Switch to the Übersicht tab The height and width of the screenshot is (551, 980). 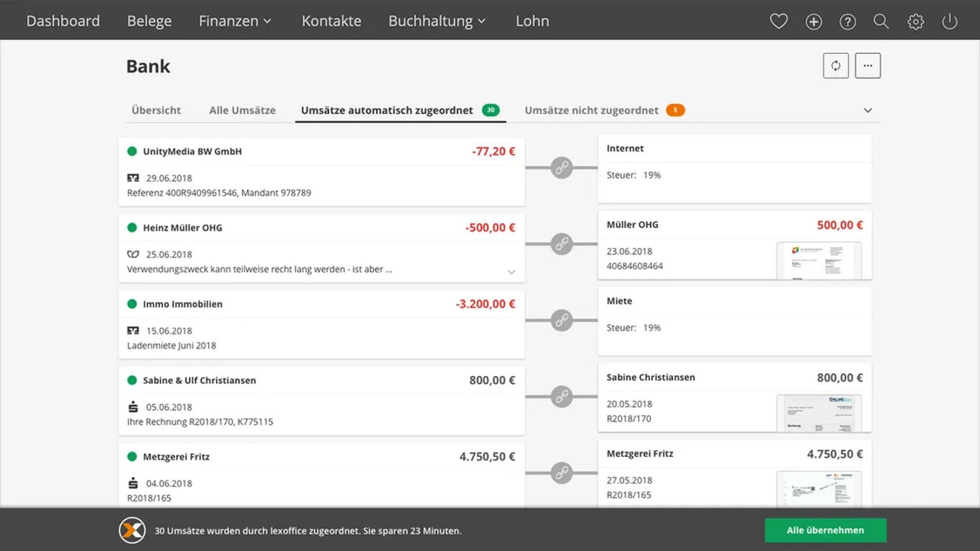[x=156, y=110]
